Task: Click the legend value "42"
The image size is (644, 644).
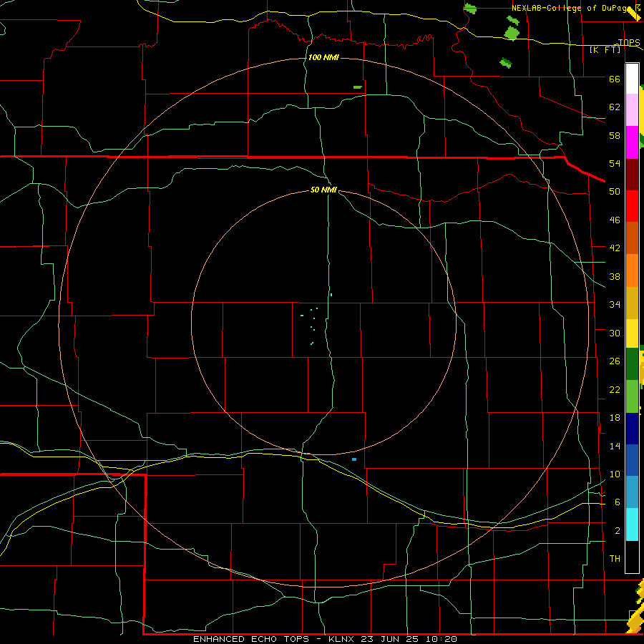Action: (x=615, y=248)
